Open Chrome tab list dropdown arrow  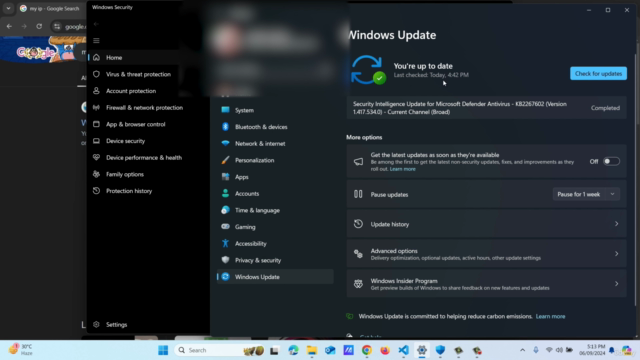pos(8,8)
